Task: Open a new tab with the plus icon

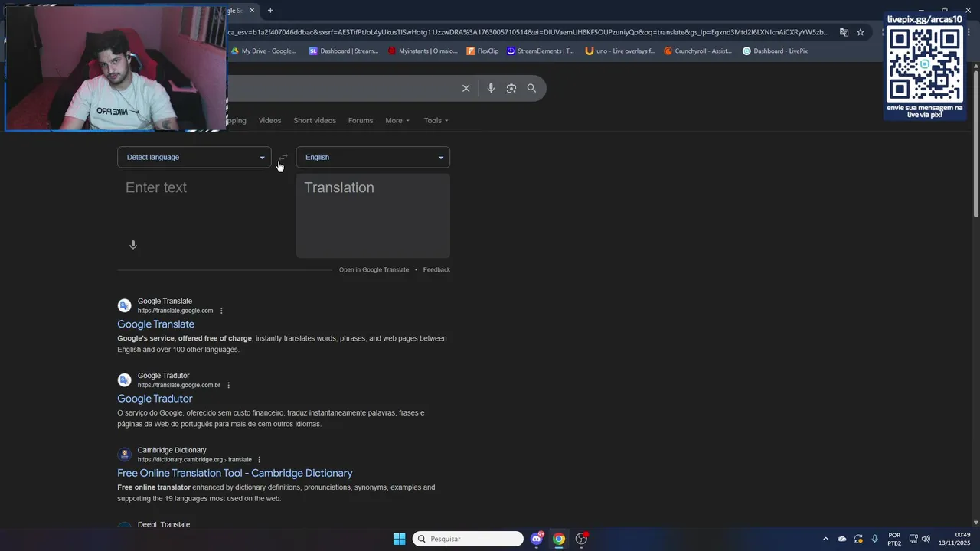Action: [270, 11]
